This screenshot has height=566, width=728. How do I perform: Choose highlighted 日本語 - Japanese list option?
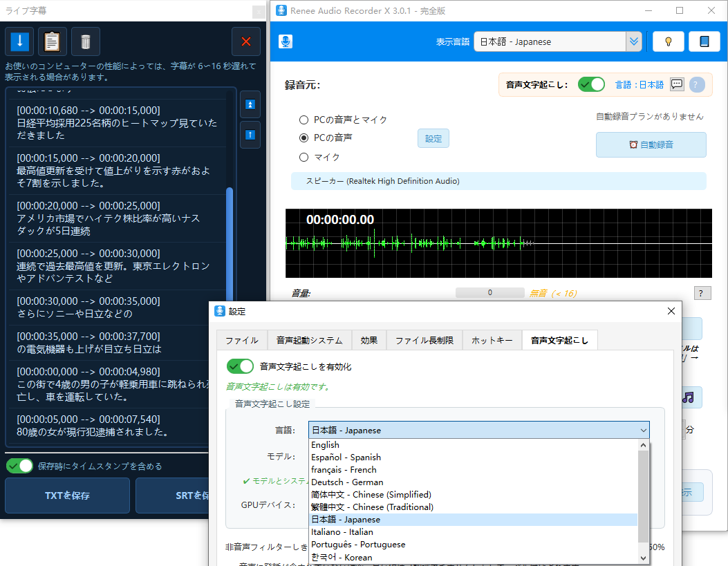pos(473,520)
